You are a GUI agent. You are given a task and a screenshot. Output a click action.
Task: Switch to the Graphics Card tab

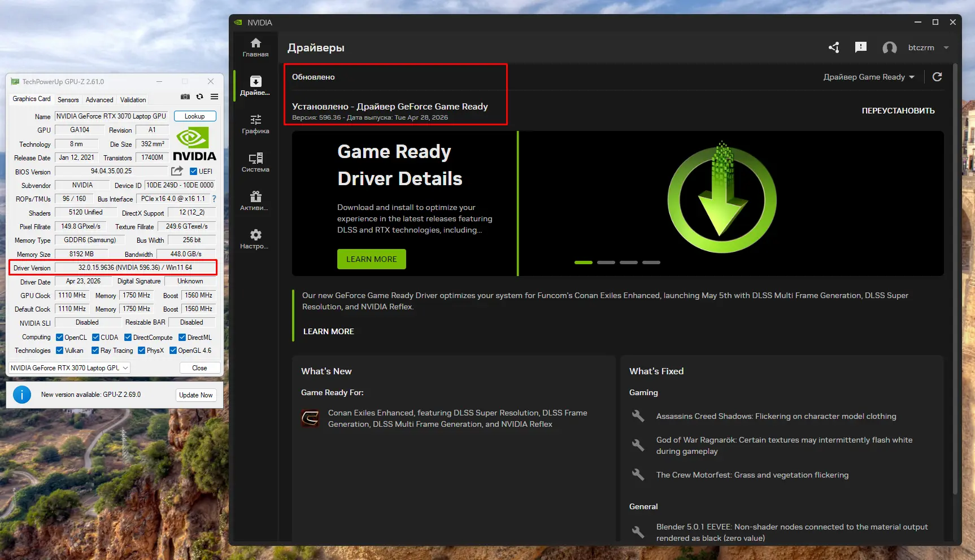point(32,99)
